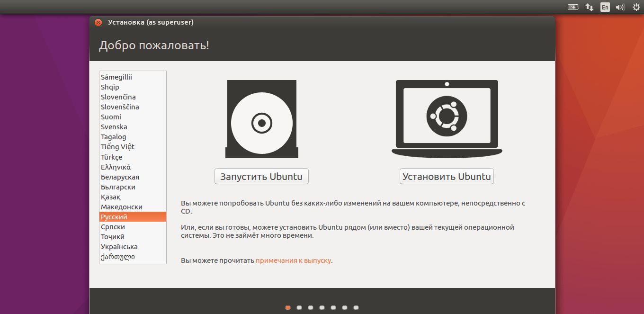Screen dimensions: 644x314
Task: Select Slovenčina in the language list
Action: coord(133,97)
